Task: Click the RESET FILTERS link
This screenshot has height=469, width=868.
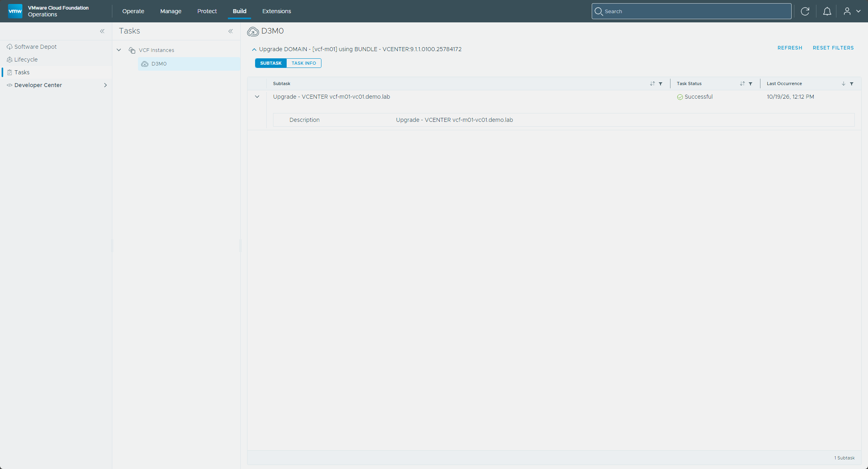Action: (833, 48)
